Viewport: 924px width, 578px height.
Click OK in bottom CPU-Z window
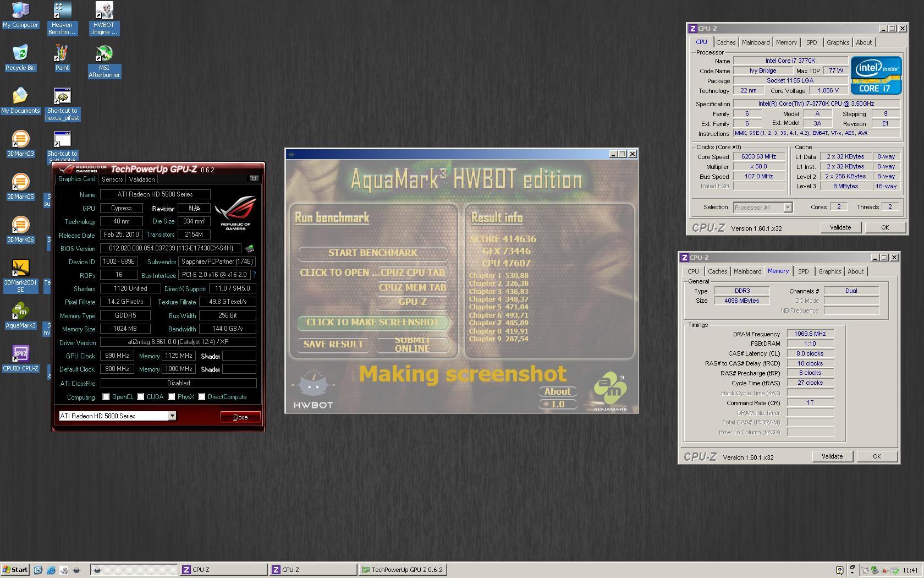tap(876, 456)
